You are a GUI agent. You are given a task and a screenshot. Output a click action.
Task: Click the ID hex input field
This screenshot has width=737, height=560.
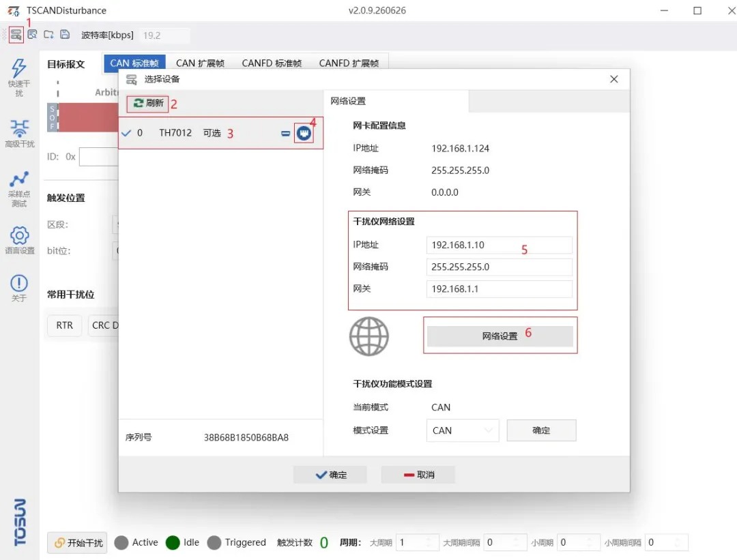coord(99,156)
